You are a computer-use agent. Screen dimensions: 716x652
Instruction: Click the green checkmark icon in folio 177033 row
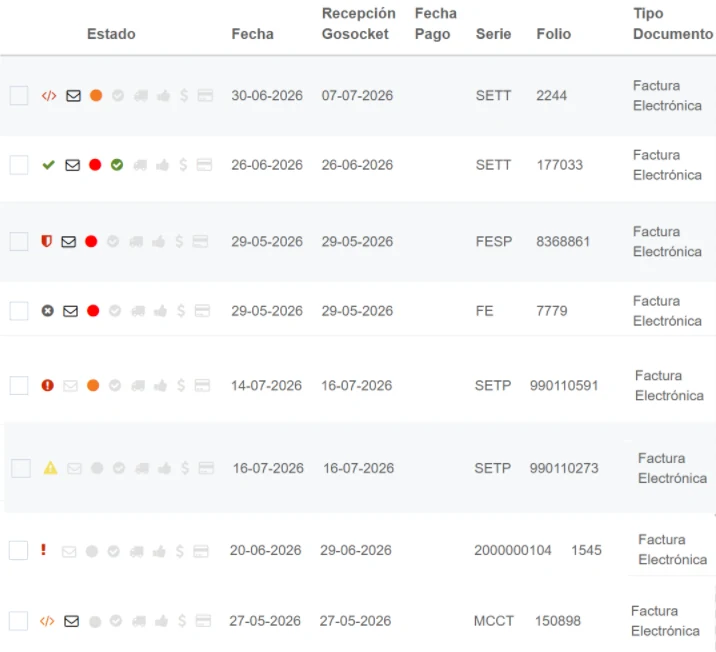(x=48, y=165)
